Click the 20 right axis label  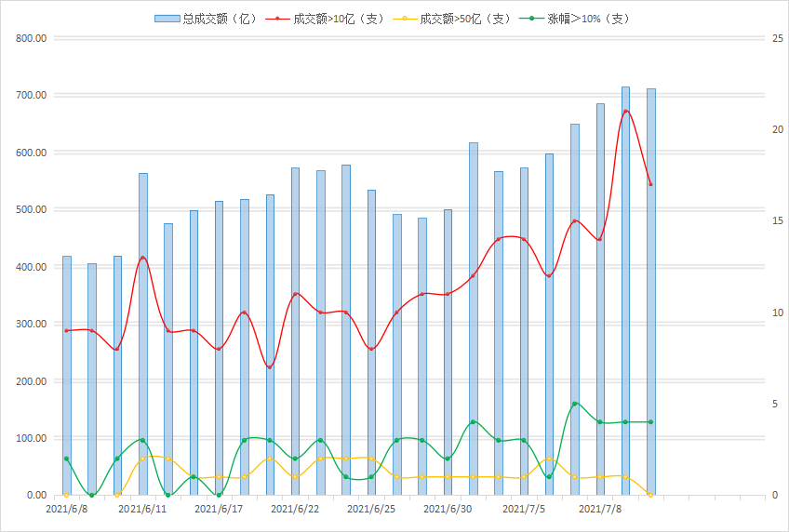click(x=778, y=129)
